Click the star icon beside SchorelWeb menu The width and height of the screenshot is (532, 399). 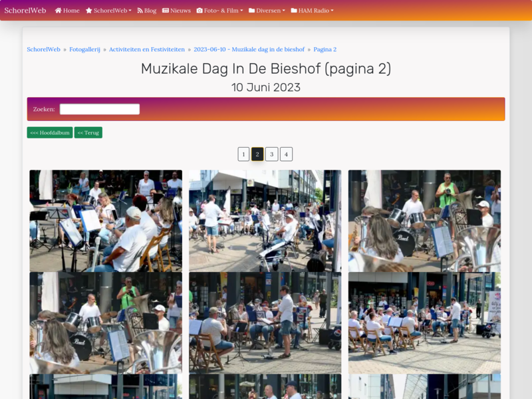(x=89, y=11)
